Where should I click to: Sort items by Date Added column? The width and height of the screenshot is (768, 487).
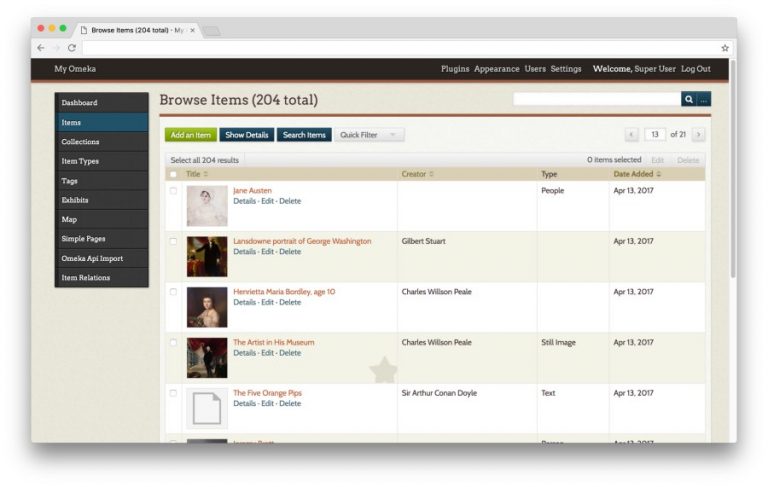(x=637, y=174)
